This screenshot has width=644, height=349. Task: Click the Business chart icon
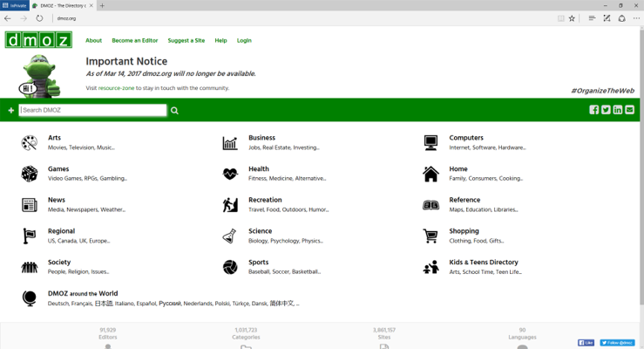pos(230,142)
